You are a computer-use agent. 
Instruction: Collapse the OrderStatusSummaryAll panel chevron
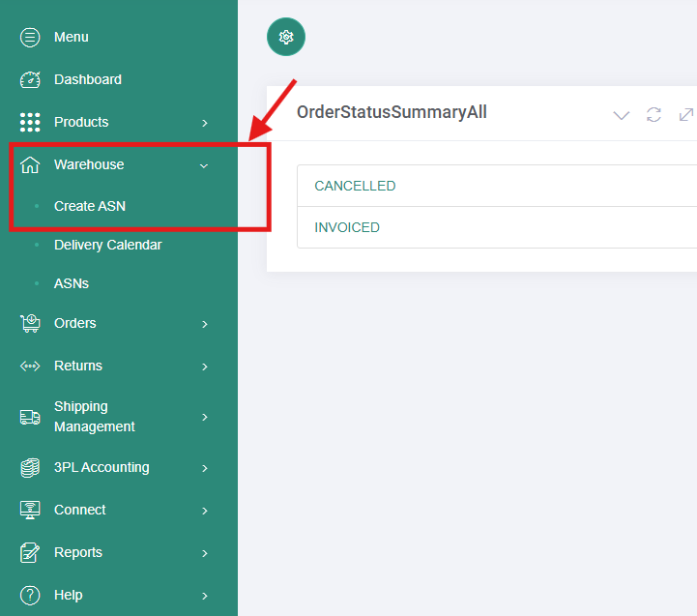click(622, 115)
